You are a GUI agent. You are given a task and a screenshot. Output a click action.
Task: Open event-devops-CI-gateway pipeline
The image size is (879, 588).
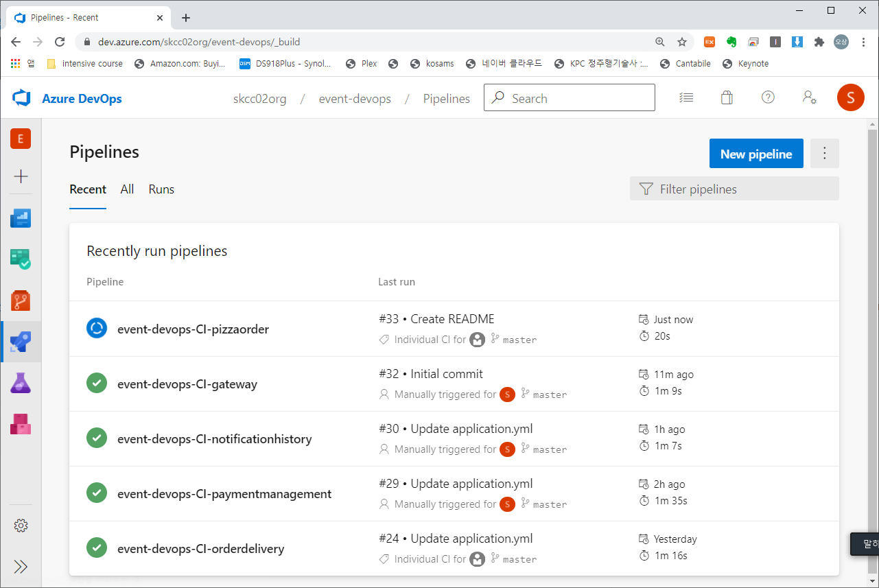pyautogui.click(x=187, y=384)
